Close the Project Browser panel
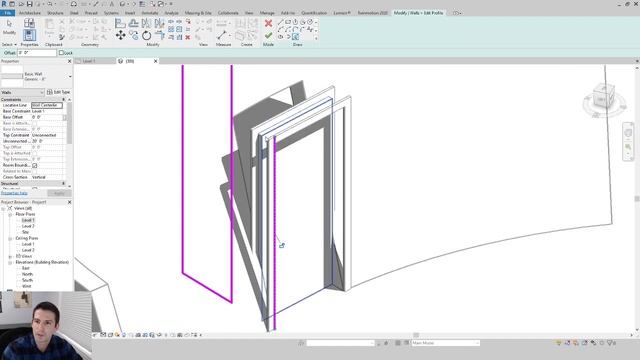This screenshot has height=360, width=640. (69, 202)
